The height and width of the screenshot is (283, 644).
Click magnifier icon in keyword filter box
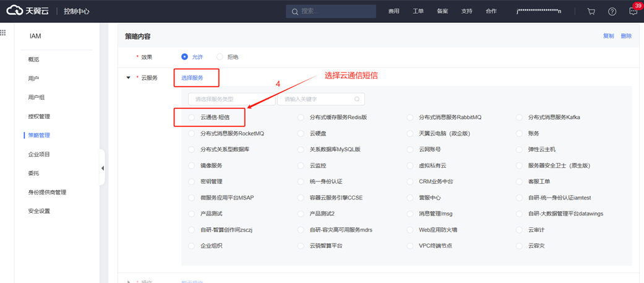click(x=357, y=99)
